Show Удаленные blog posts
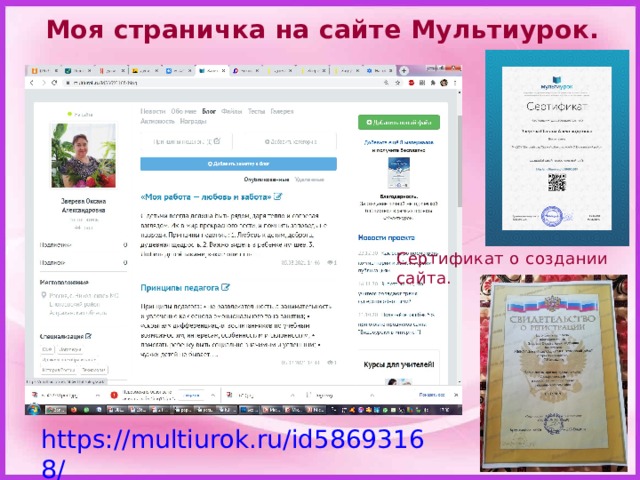Image resolution: width=640 pixels, height=480 pixels. pyautogui.click(x=309, y=180)
